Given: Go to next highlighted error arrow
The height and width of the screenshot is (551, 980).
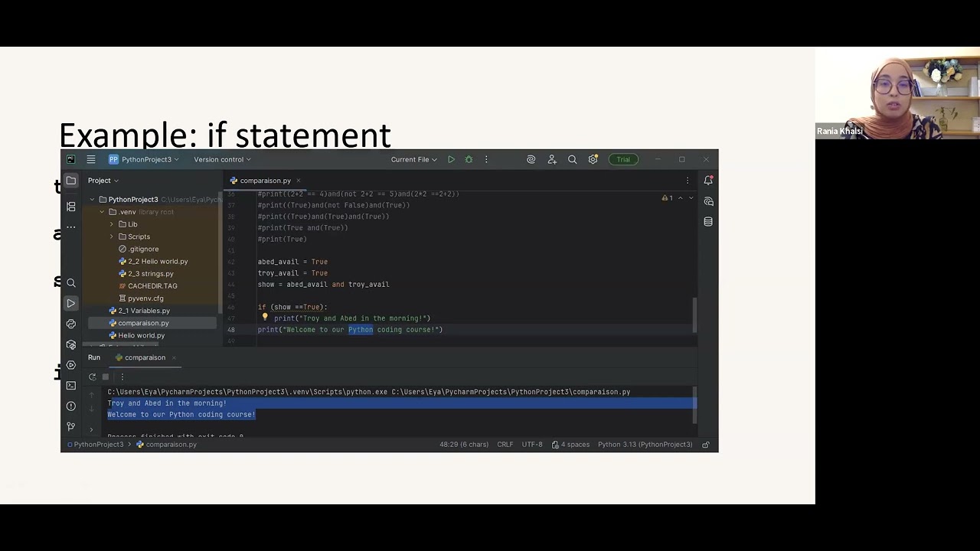Looking at the screenshot, I should (x=691, y=198).
